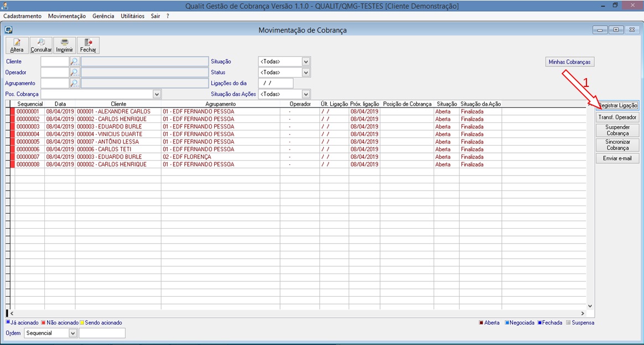Click the Agrupamento column header
The width and height of the screenshot is (644, 345).
(x=221, y=104)
